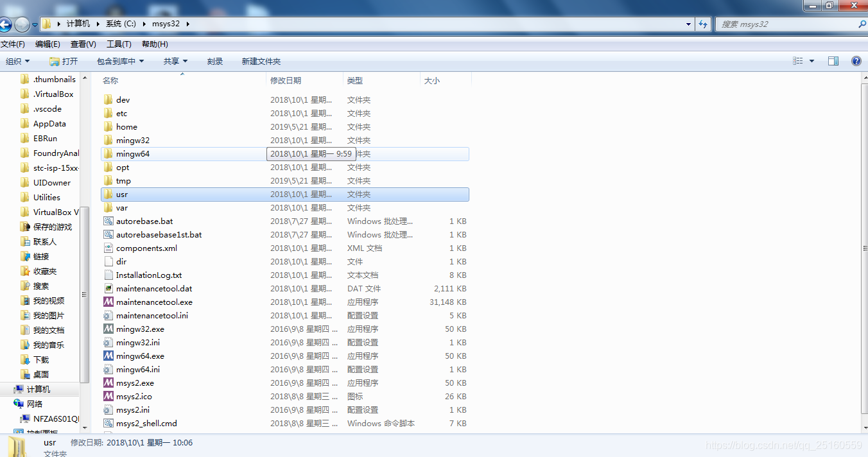Select the usr folder row
This screenshot has height=457, width=868.
point(285,194)
